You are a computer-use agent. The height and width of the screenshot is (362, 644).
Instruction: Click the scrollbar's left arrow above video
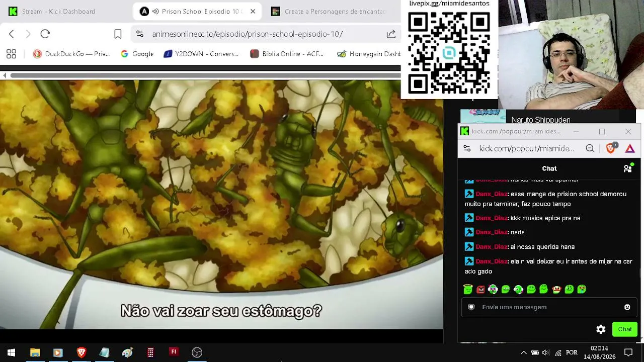click(x=5, y=75)
